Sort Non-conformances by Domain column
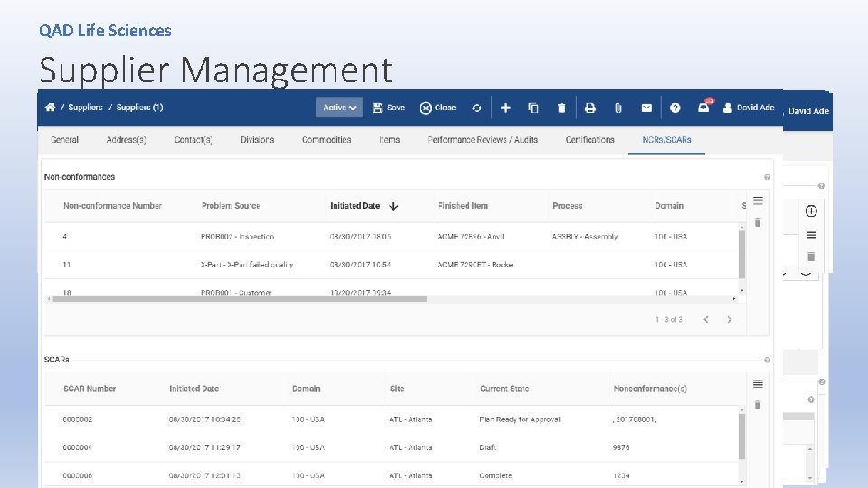The height and width of the screenshot is (488, 868). 669,206
